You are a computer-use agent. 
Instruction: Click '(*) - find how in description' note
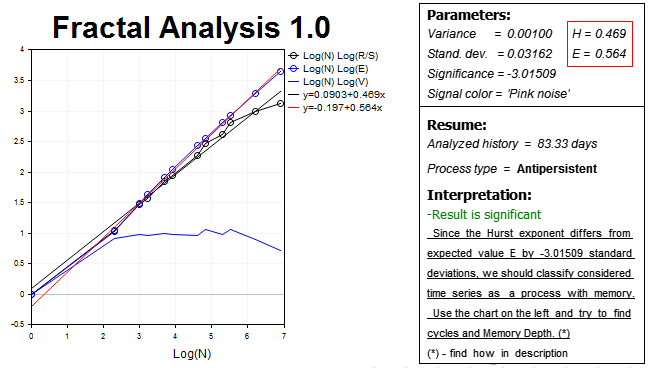[498, 353]
